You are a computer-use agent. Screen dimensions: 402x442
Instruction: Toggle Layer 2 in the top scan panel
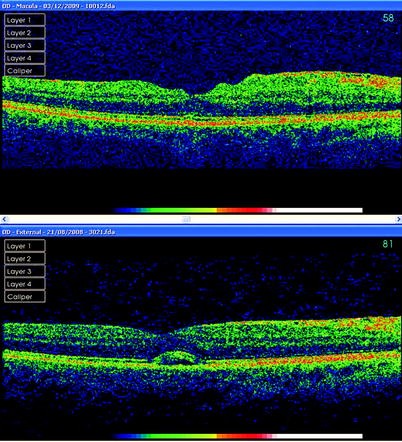25,33
